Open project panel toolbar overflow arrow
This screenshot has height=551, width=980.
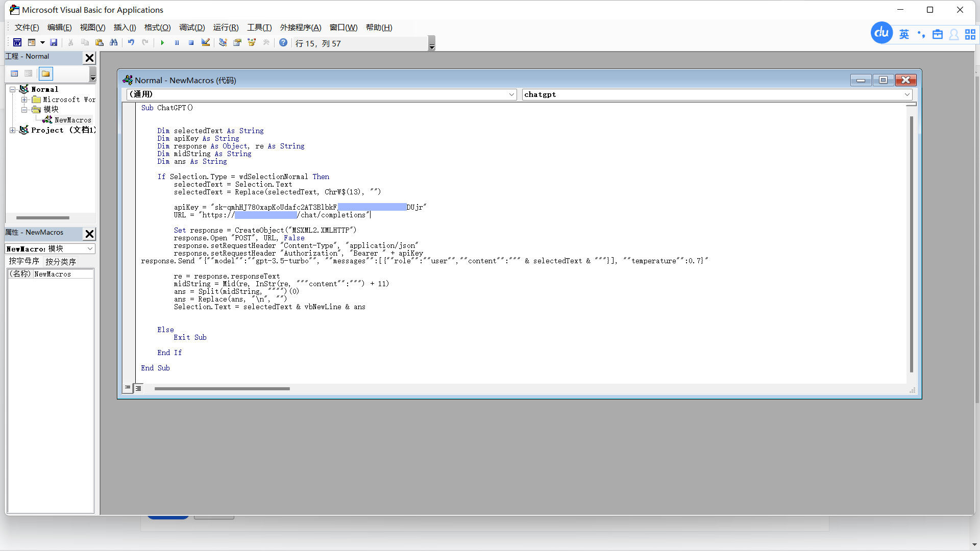pos(93,75)
